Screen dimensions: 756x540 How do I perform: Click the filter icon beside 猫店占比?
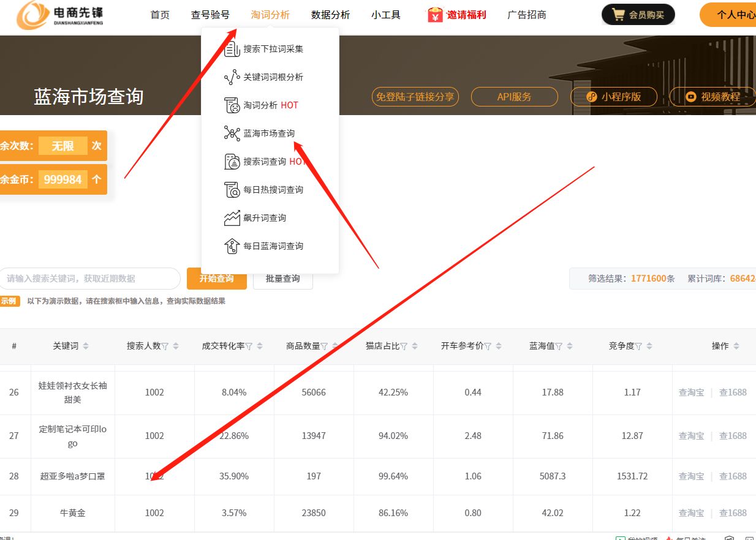click(x=404, y=347)
